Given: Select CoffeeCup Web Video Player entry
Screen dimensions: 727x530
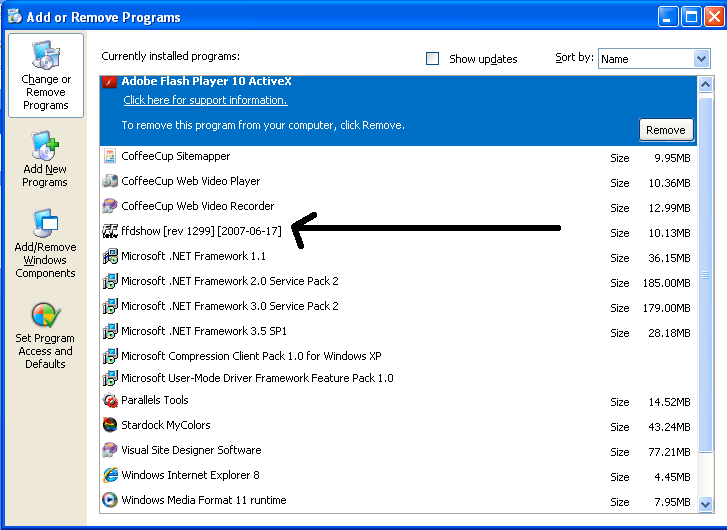Looking at the screenshot, I should point(398,182).
